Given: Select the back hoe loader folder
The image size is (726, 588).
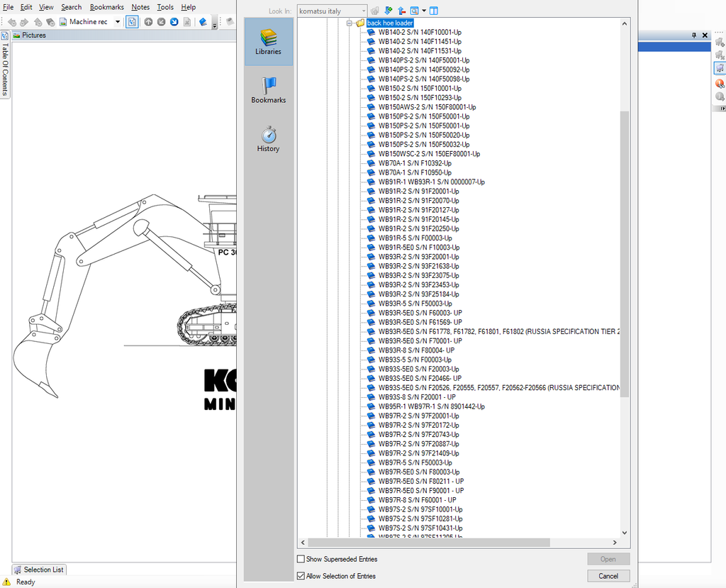Looking at the screenshot, I should [390, 23].
